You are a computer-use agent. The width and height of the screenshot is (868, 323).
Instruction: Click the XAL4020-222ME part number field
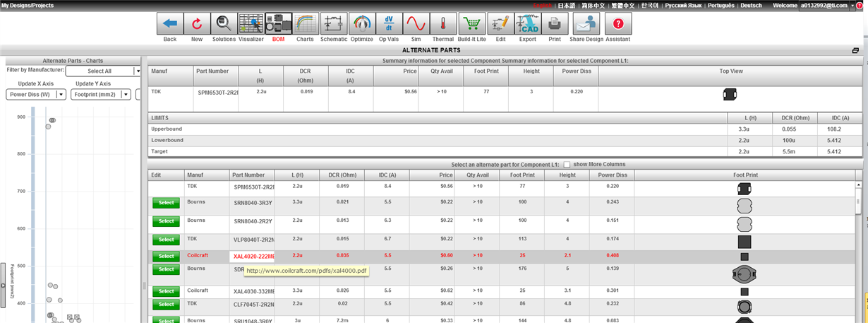(253, 256)
